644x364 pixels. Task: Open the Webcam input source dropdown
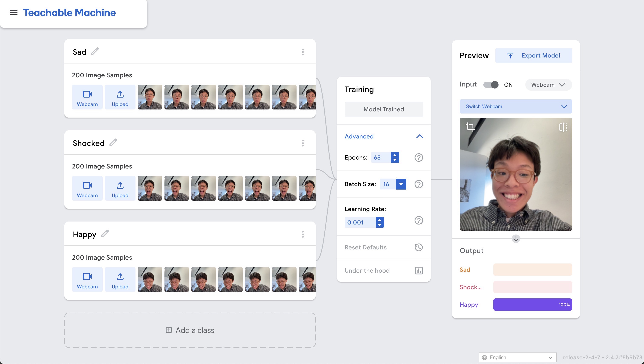[548, 85]
